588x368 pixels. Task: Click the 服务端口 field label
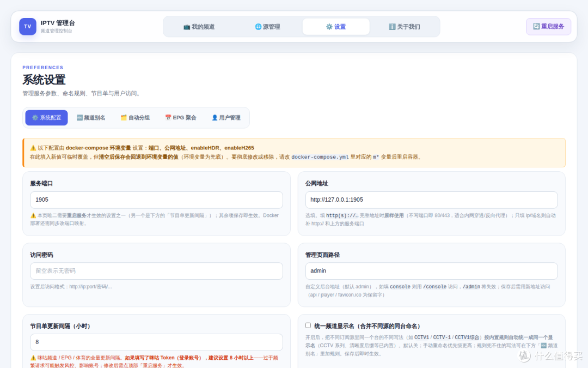coord(41,183)
